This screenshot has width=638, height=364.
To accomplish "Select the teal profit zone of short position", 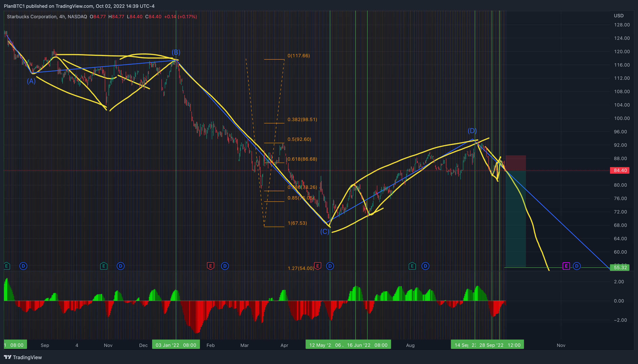I will point(516,219).
